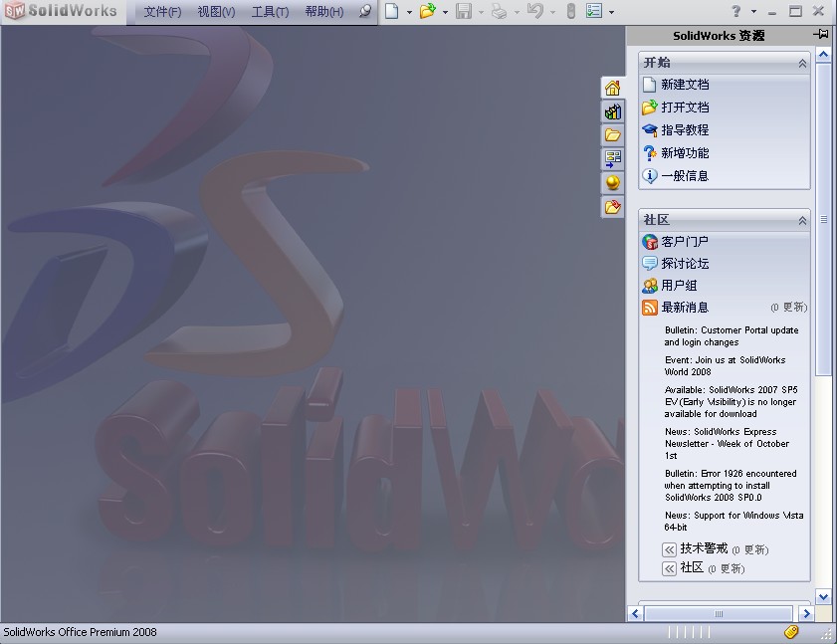Click the Print toolbar icon

pyautogui.click(x=499, y=11)
